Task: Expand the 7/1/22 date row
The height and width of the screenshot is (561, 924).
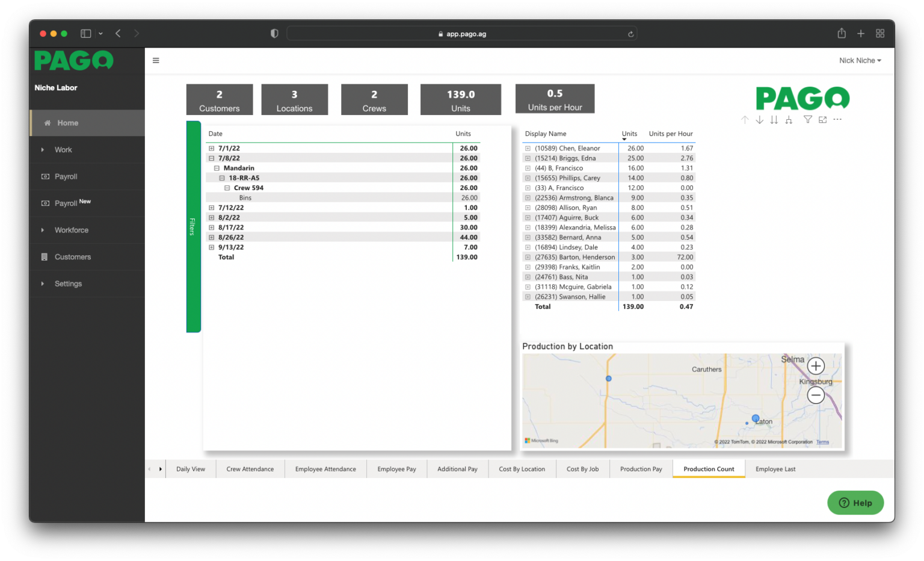Action: pyautogui.click(x=211, y=148)
